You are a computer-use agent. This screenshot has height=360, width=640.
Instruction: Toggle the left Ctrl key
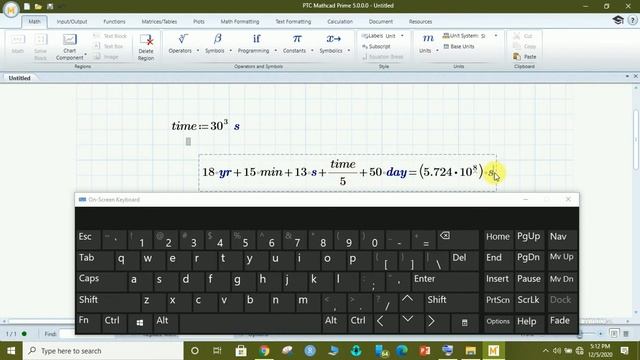[113, 322]
